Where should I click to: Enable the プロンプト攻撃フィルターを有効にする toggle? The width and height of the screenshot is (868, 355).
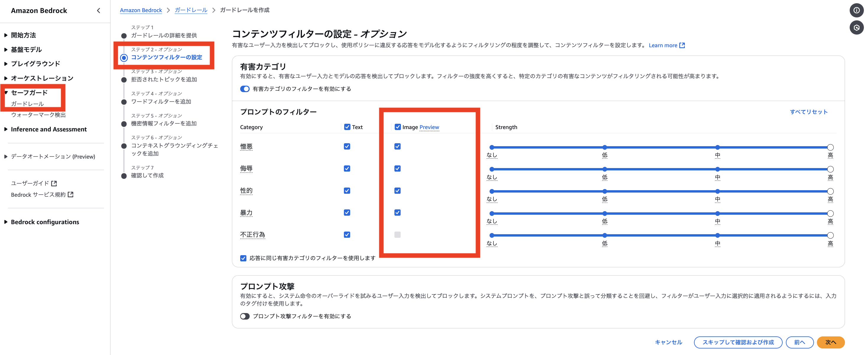[245, 316]
